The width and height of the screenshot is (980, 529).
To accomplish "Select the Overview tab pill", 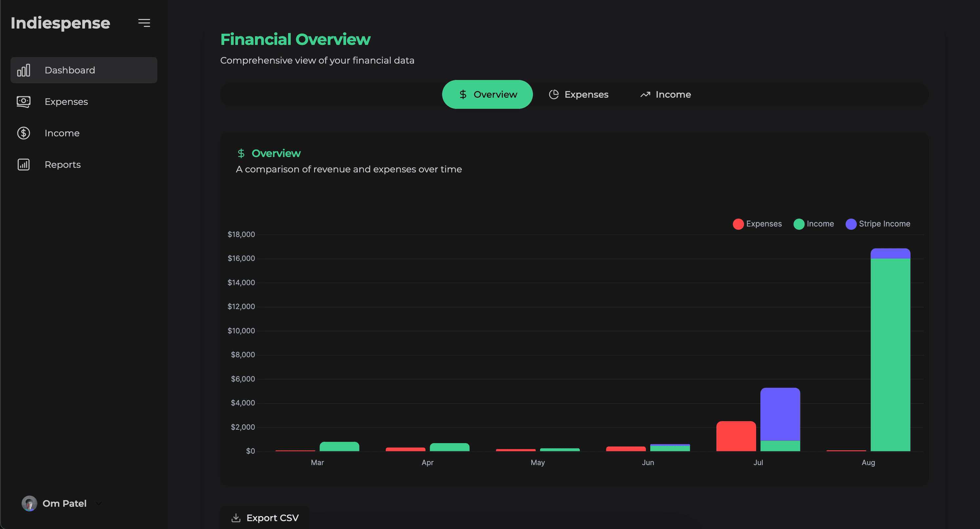I will (x=487, y=94).
